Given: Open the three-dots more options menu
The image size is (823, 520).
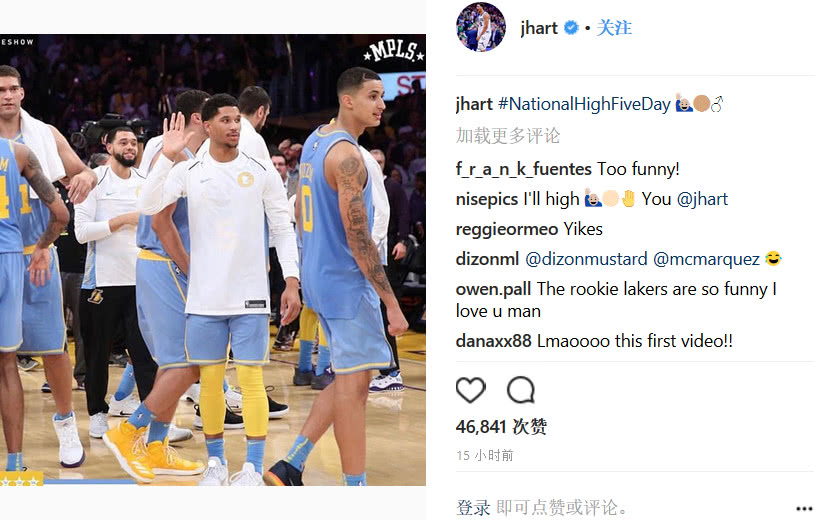Looking at the screenshot, I should coord(804,508).
